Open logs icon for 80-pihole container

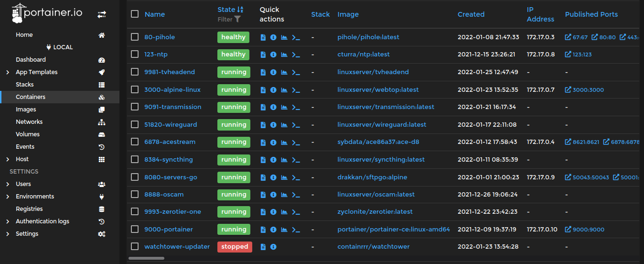[263, 37]
